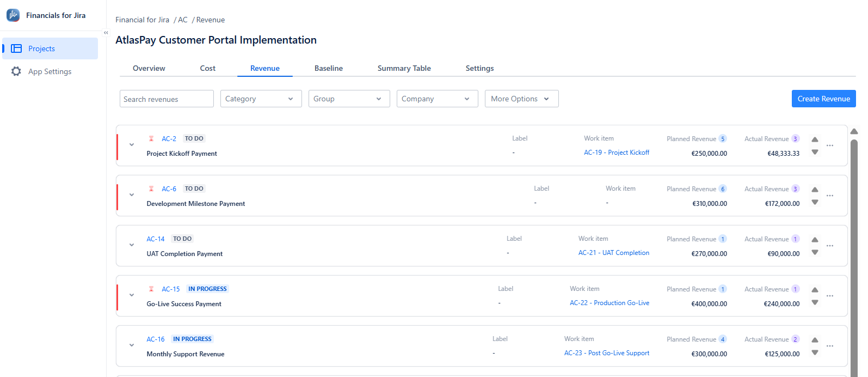Click the Financial for Jira breadcrumb
The height and width of the screenshot is (377, 868).
pyautogui.click(x=143, y=20)
